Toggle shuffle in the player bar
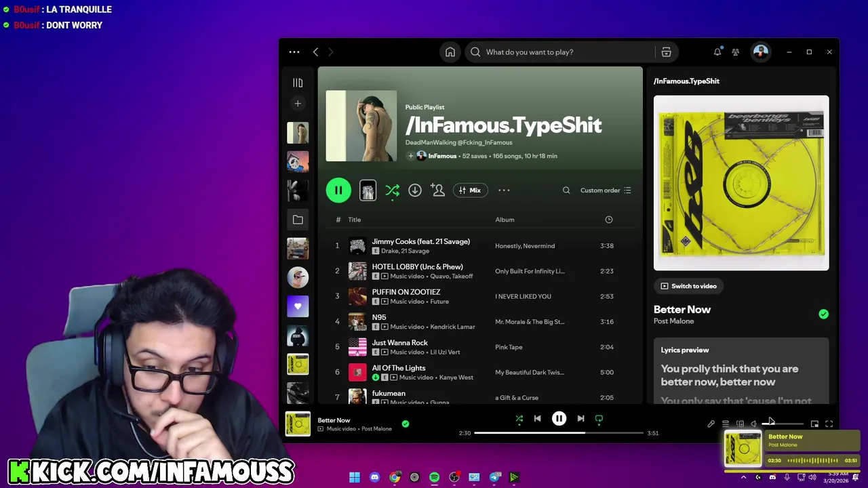This screenshot has width=868, height=488. 519,419
